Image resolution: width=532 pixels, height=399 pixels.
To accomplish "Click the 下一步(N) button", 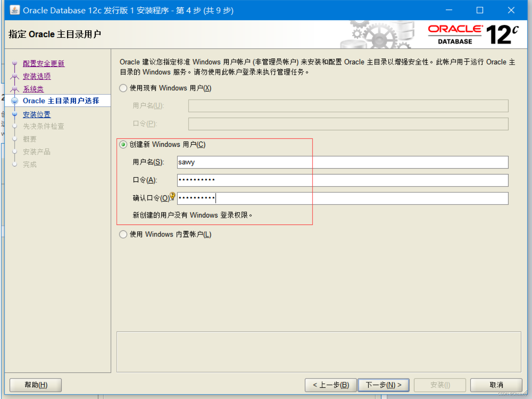I will tap(383, 385).
